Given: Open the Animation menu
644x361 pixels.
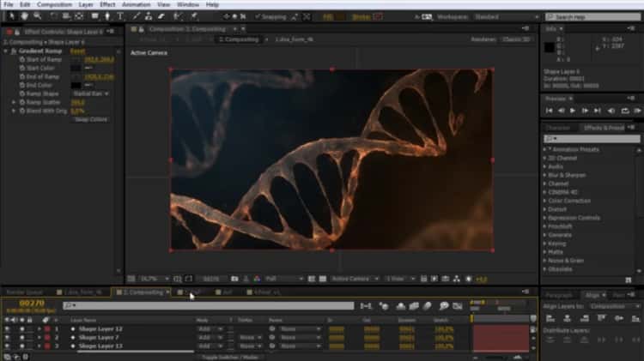Looking at the screenshot, I should coord(136,4).
